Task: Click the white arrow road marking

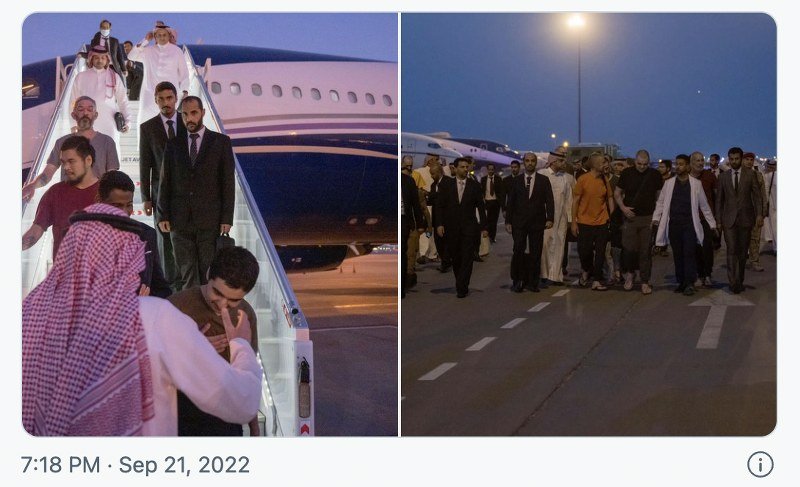Action: pos(718,319)
